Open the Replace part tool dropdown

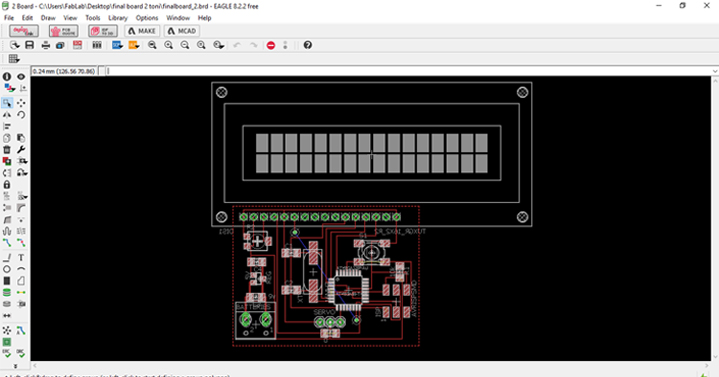22,161
